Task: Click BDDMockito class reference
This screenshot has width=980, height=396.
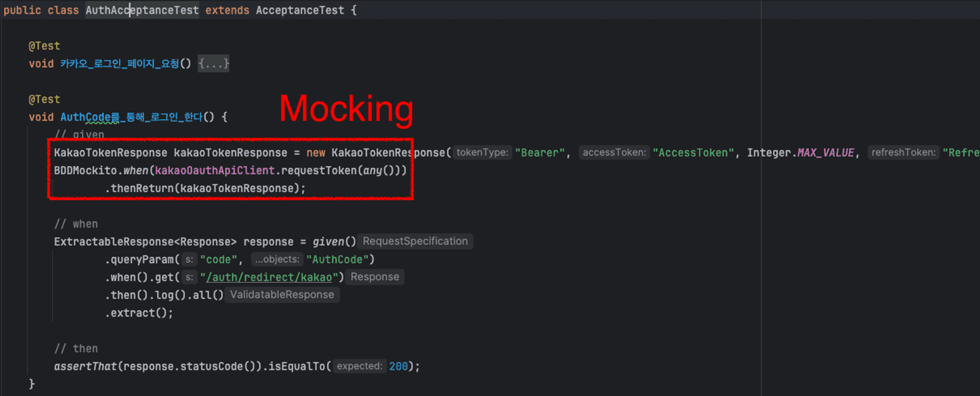Action: tap(85, 171)
